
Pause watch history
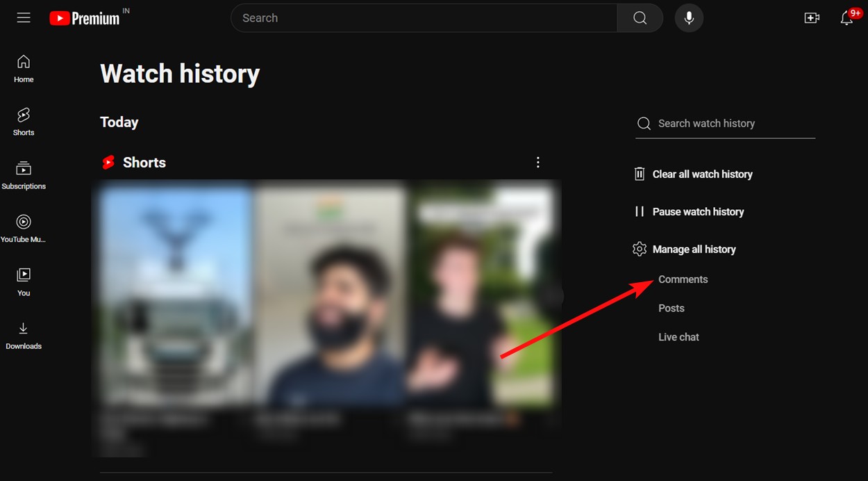click(698, 211)
